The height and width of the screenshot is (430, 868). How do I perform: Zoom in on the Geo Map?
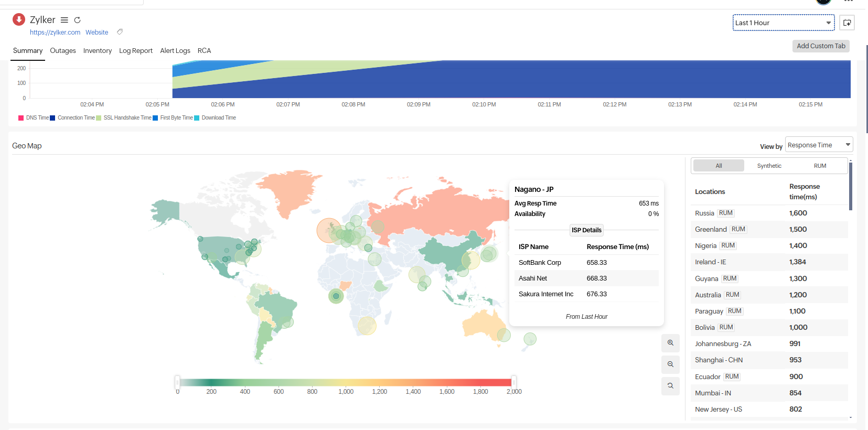tap(670, 343)
